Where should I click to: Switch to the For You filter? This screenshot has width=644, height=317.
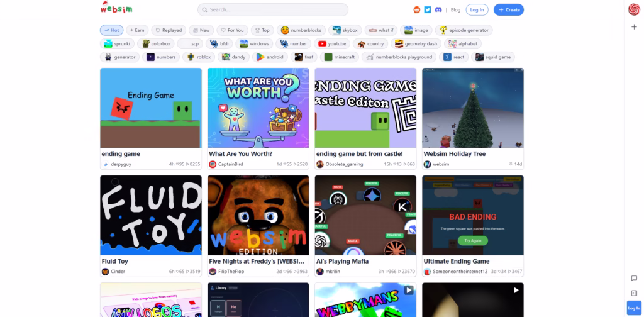click(x=232, y=30)
